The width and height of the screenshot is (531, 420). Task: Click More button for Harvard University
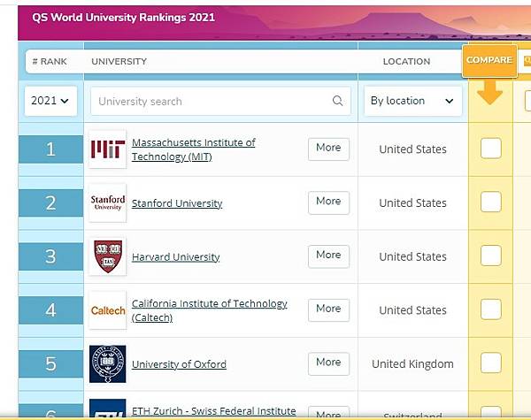point(328,256)
